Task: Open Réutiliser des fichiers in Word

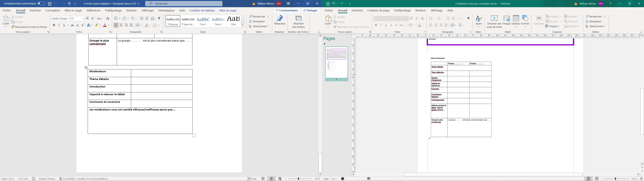Action: click(x=299, y=22)
